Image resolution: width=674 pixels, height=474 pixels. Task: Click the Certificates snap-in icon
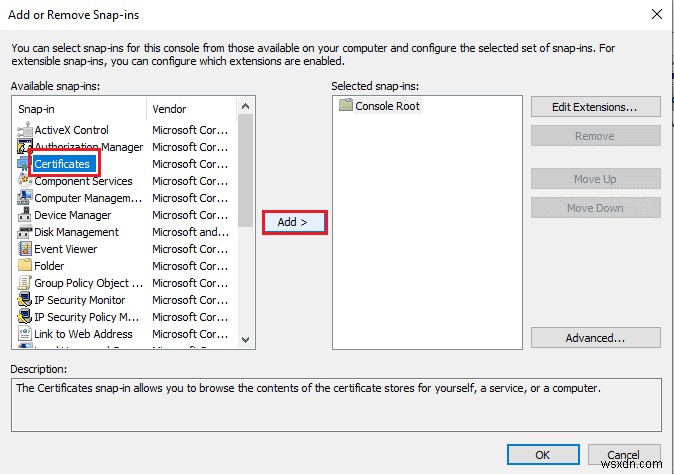click(x=22, y=164)
